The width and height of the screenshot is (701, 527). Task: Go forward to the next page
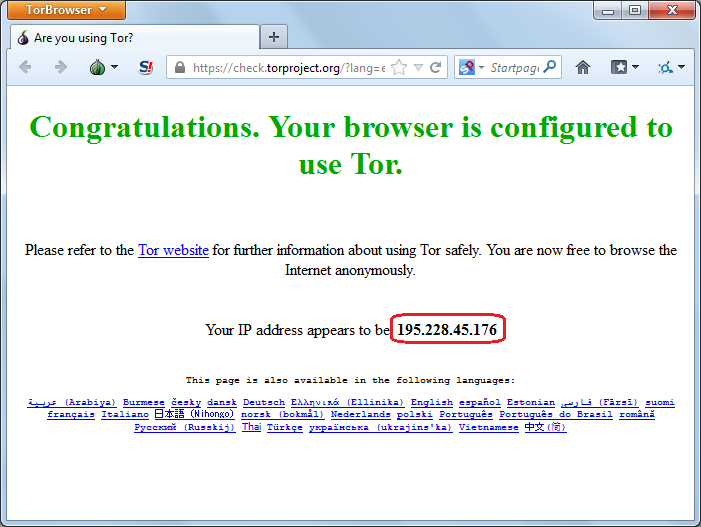[x=60, y=67]
